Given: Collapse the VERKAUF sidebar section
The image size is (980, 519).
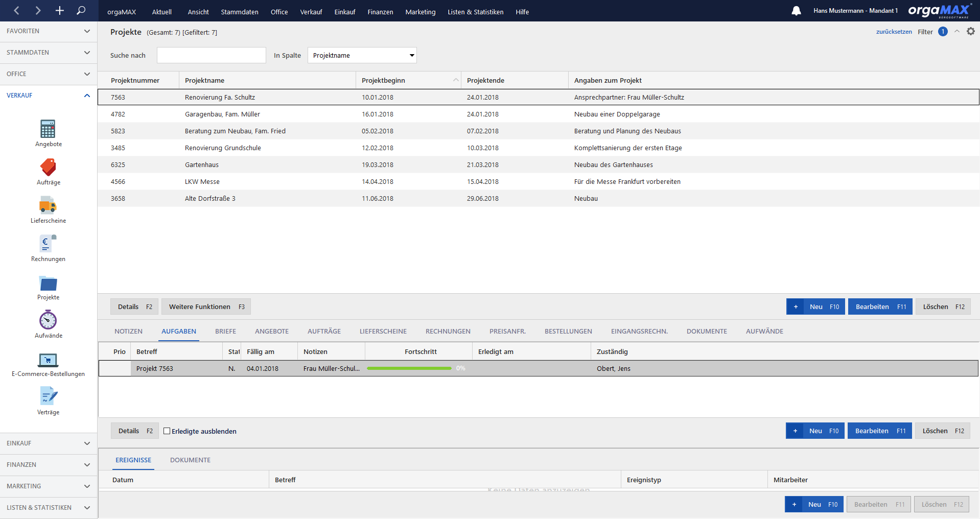Looking at the screenshot, I should [49, 96].
